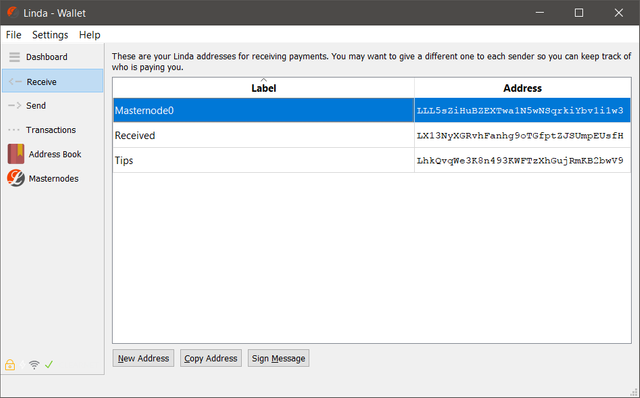Click the Sign Message button

278,358
